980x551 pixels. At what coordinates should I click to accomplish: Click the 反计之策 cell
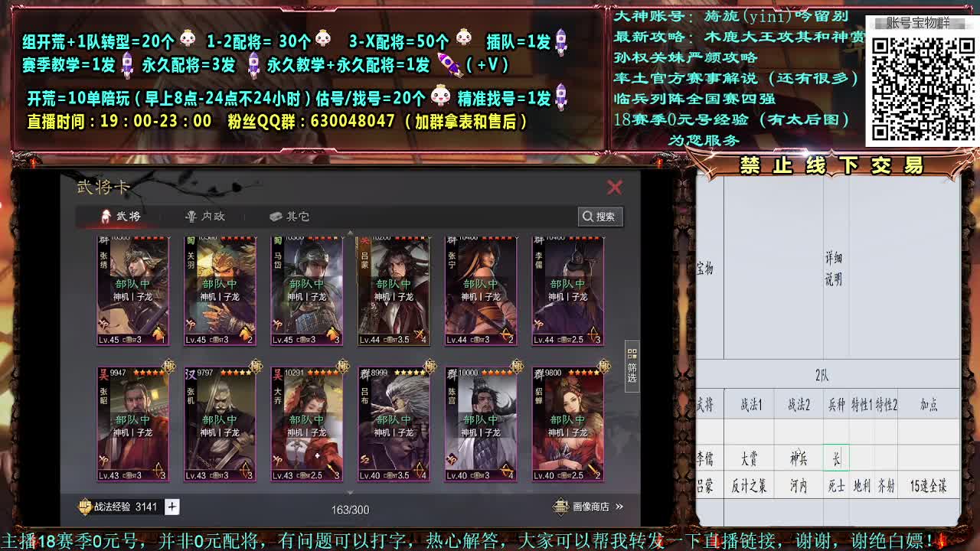point(749,486)
